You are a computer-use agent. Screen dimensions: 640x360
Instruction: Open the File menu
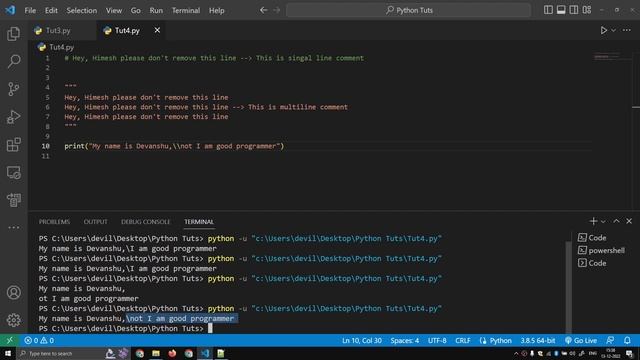30,10
